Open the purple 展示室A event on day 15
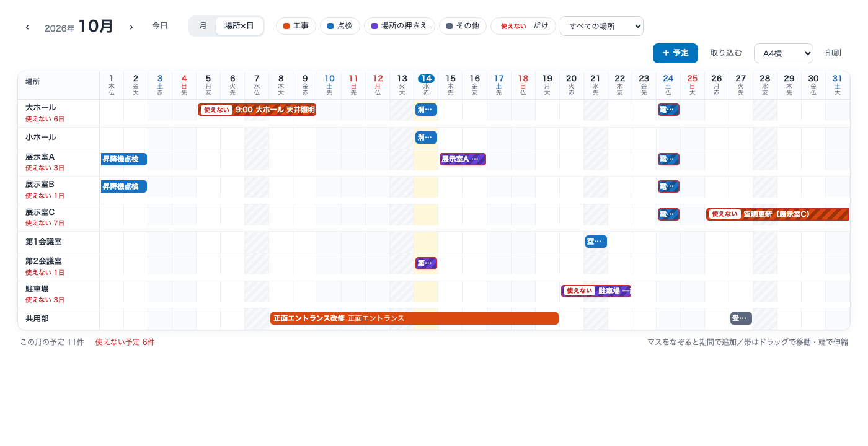Viewport: 868px width, 446px height. click(463, 159)
